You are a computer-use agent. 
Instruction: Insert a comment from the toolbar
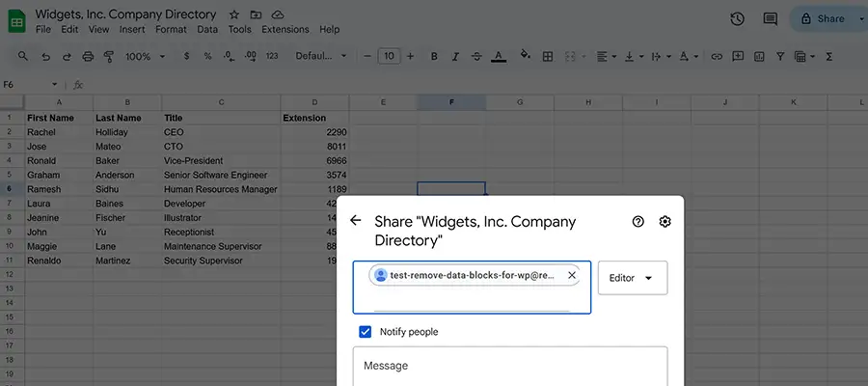click(738, 56)
